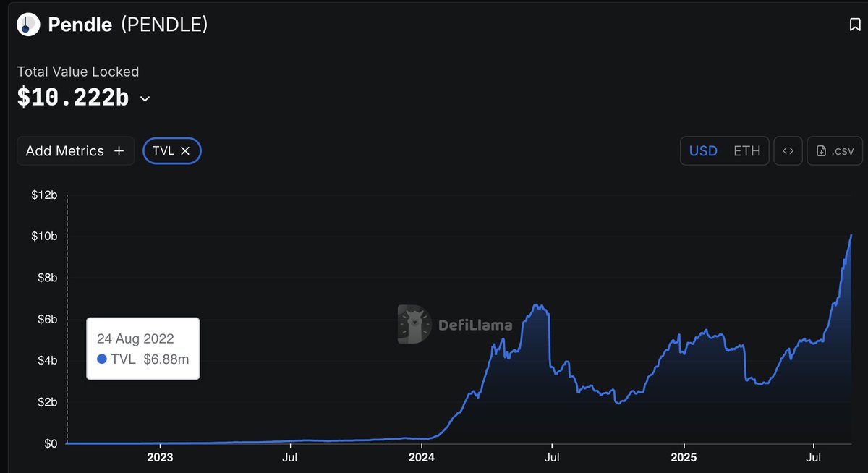The image size is (868, 473).
Task: Click the chart line's latest peak point
Action: [x=851, y=235]
